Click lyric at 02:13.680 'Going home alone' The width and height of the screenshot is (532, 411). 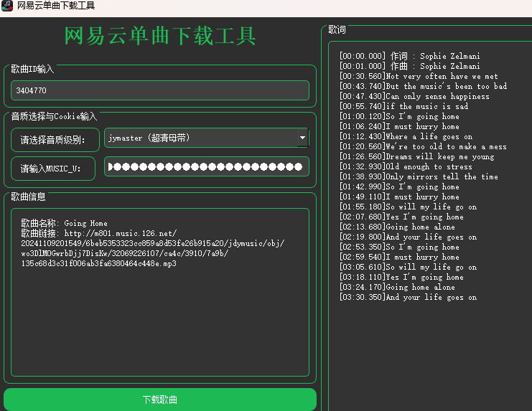pos(397,227)
